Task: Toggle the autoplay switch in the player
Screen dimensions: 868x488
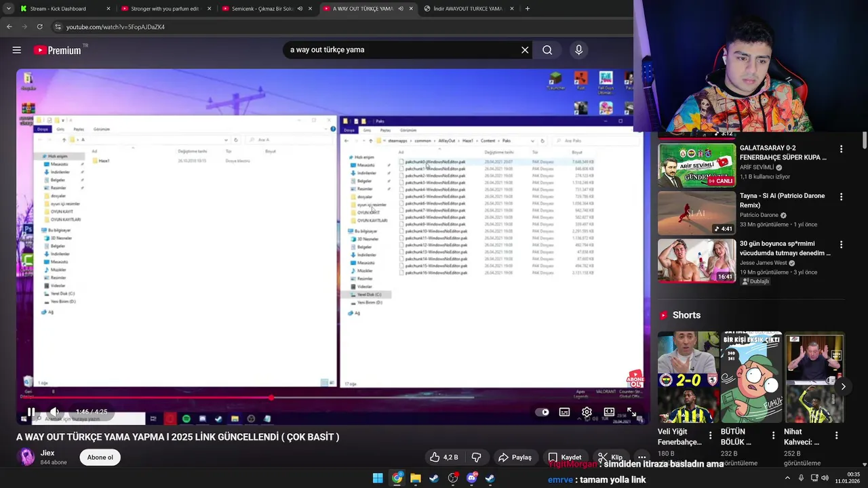Action: (542, 412)
